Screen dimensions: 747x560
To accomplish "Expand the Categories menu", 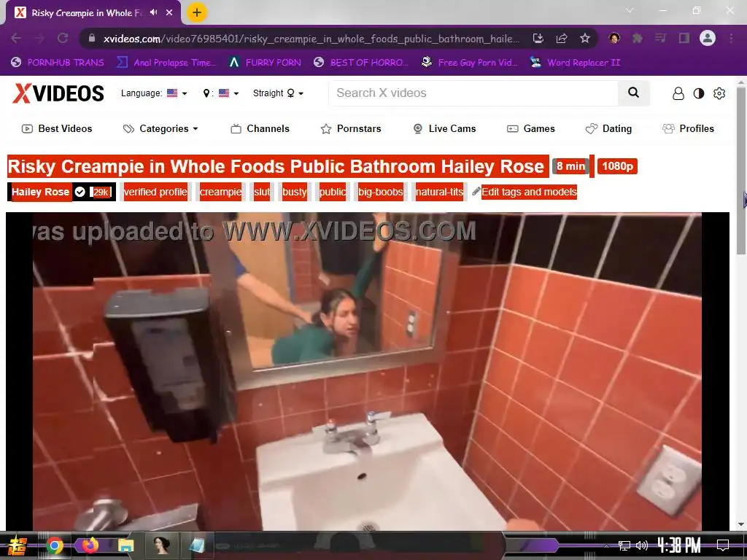I will click(x=160, y=128).
